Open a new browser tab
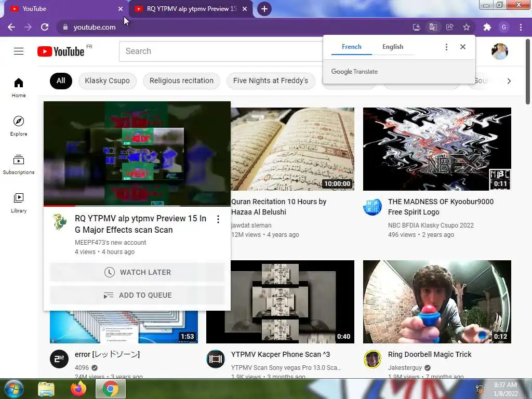 click(x=264, y=9)
